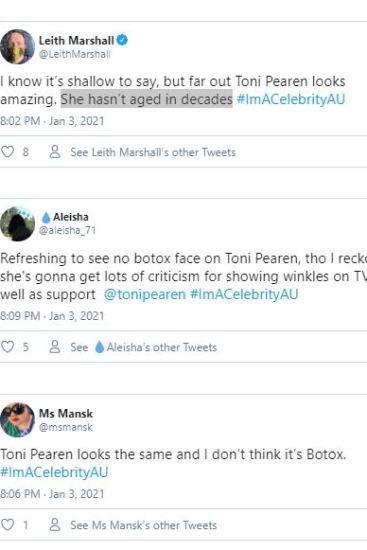Click person icon beside Leith Marshall's other Tweets
Viewport: 367px width, 550px height.
coord(55,152)
